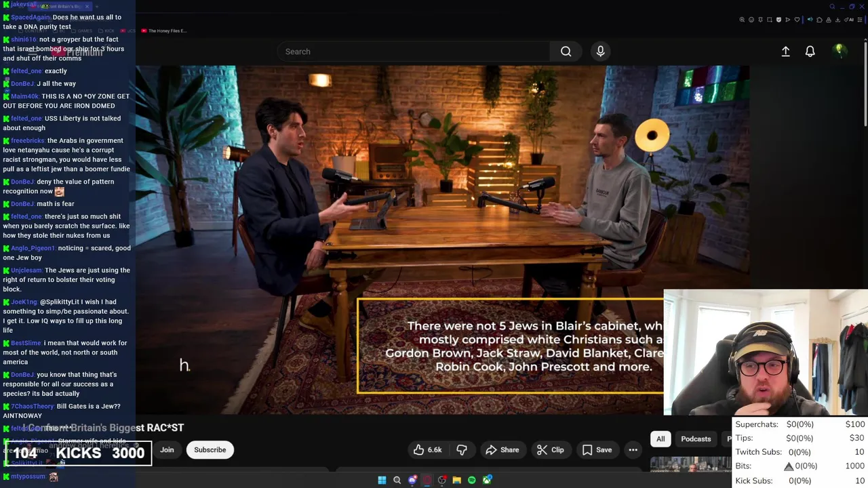Open the browser profile person icon

[829, 20]
